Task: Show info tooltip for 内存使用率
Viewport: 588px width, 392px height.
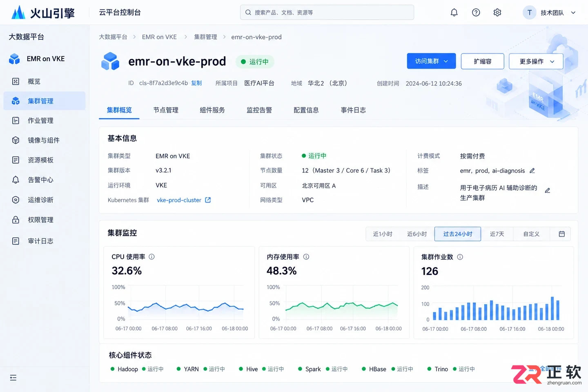Action: (306, 257)
